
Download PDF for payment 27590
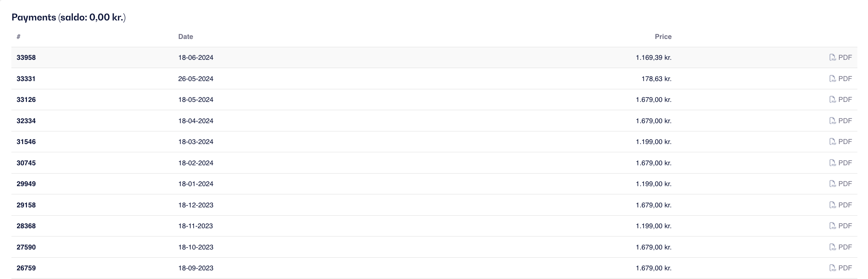tap(840, 247)
